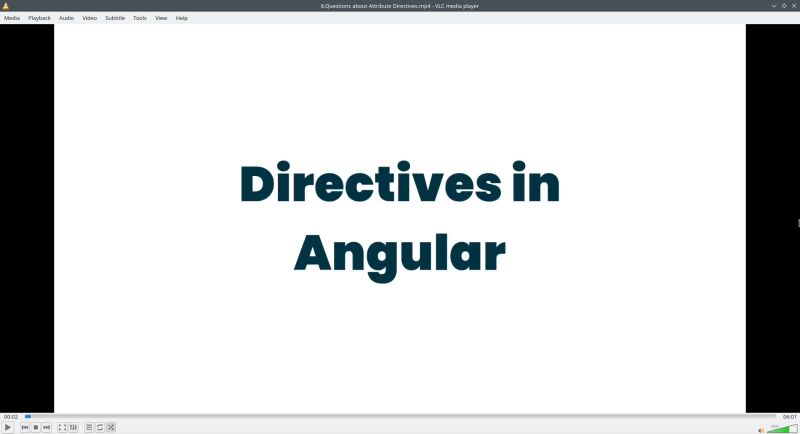Open the Help menu

(182, 18)
